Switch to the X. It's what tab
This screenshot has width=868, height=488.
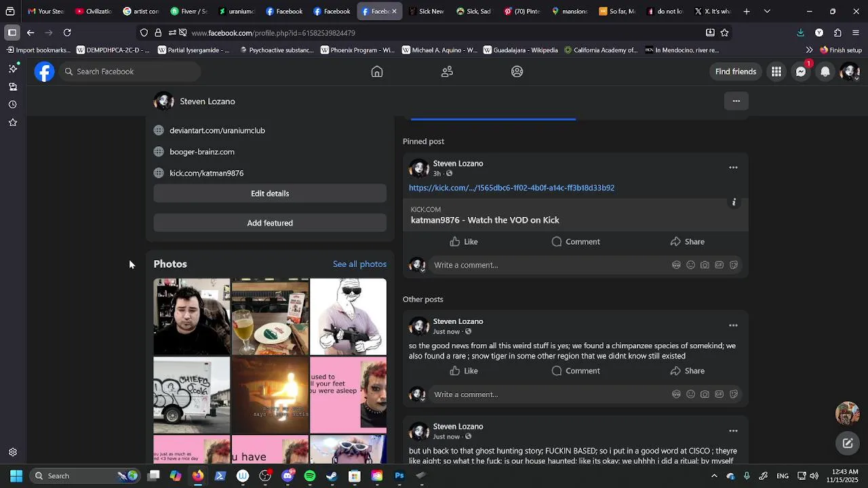pyautogui.click(x=713, y=12)
